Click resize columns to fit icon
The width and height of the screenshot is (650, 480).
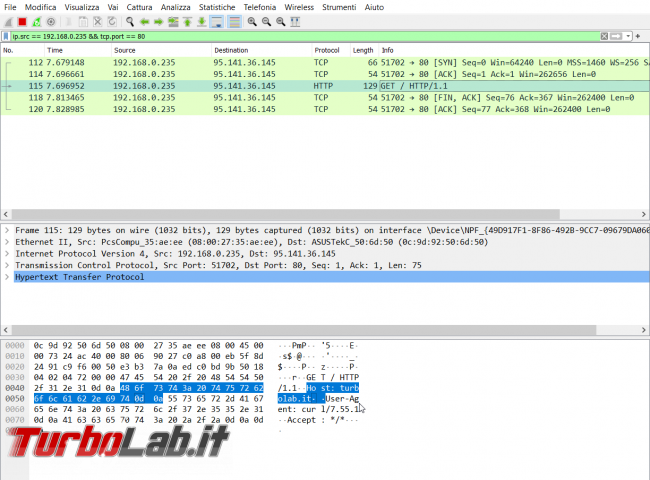[x=295, y=22]
